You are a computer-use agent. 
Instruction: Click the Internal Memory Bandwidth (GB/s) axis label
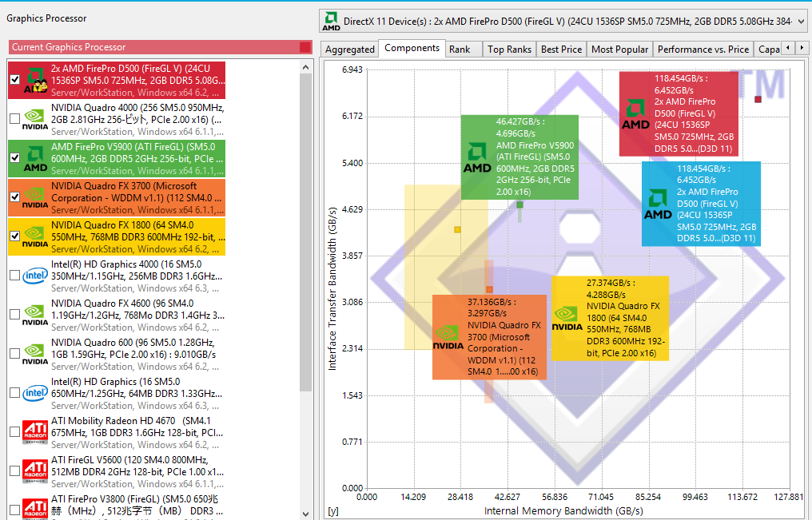563,511
